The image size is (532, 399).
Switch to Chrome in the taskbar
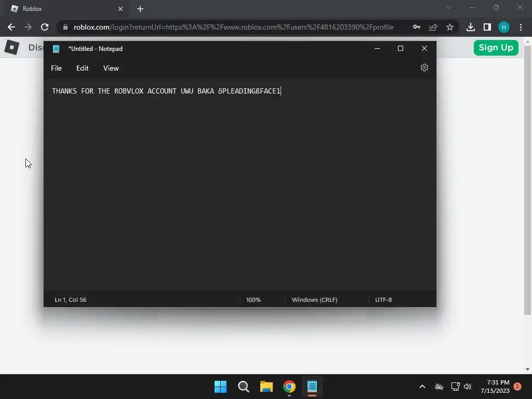289,387
